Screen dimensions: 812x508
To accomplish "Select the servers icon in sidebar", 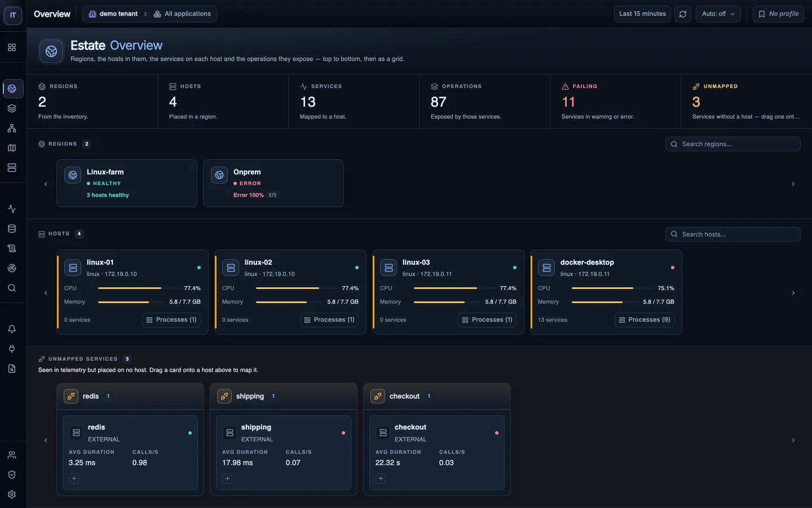I will [x=12, y=168].
